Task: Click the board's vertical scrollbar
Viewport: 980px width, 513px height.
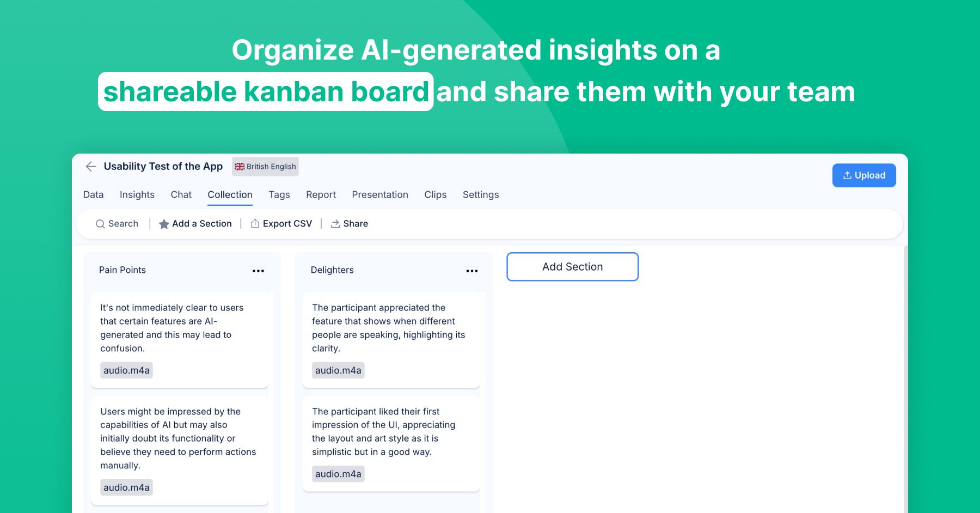Action: click(905, 381)
